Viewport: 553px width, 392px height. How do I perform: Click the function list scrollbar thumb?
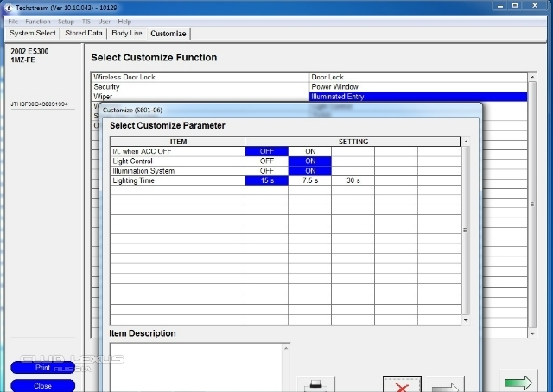pos(532,205)
